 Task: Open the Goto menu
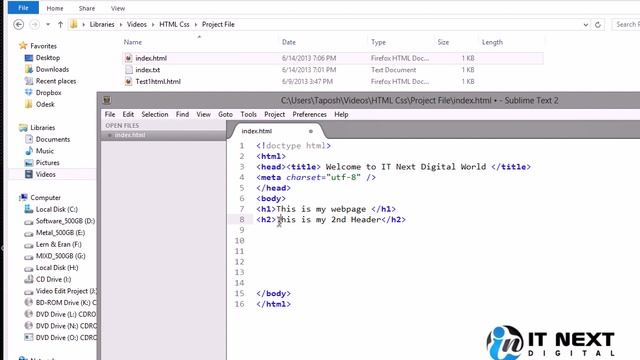pyautogui.click(x=225, y=114)
